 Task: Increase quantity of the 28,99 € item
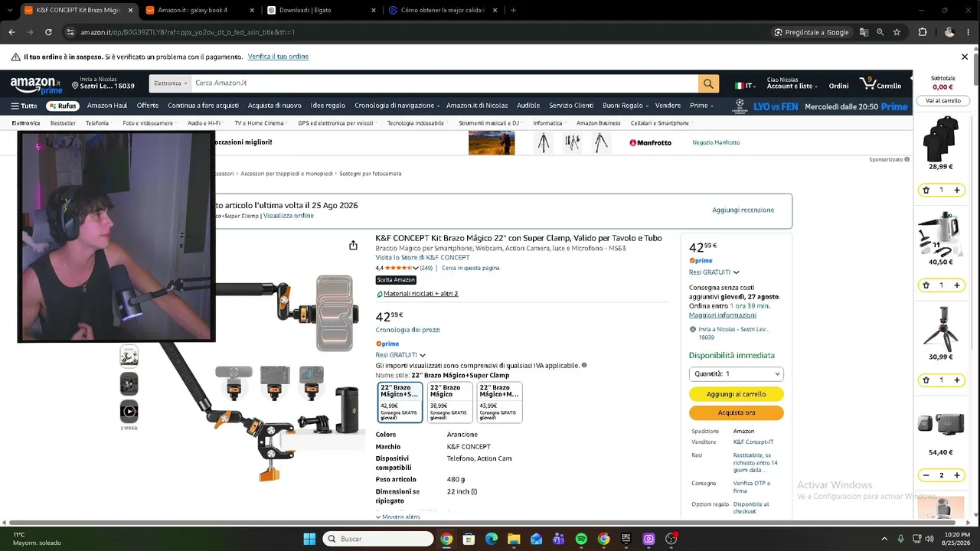point(956,190)
